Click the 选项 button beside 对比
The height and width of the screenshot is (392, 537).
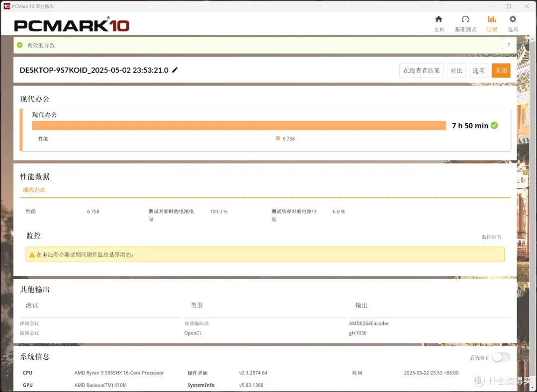click(478, 71)
